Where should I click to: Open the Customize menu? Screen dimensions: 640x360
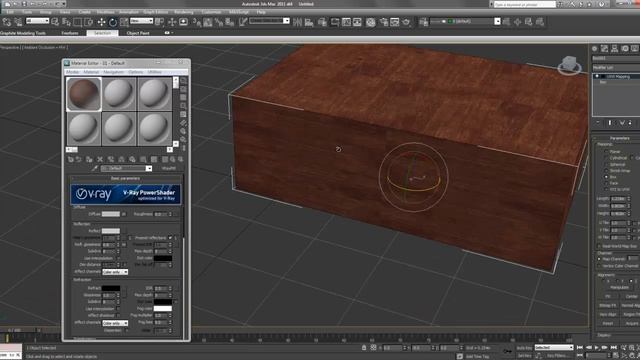pos(211,12)
